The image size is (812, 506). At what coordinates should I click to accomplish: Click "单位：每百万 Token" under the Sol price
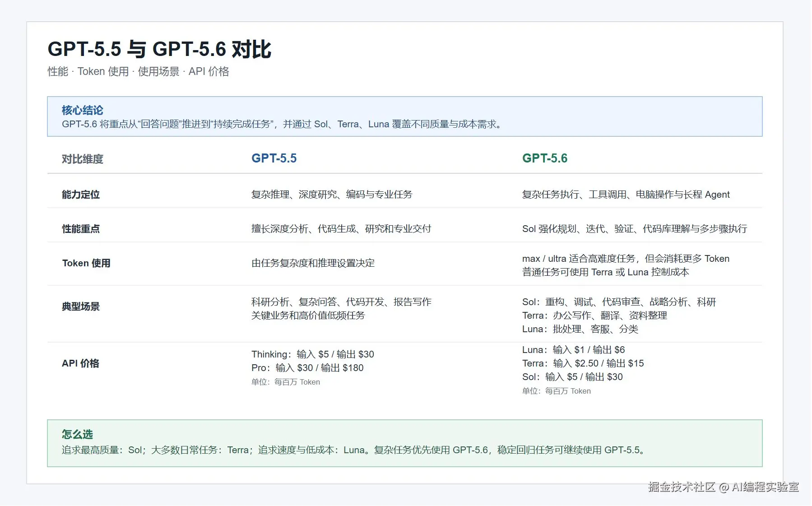[557, 391]
